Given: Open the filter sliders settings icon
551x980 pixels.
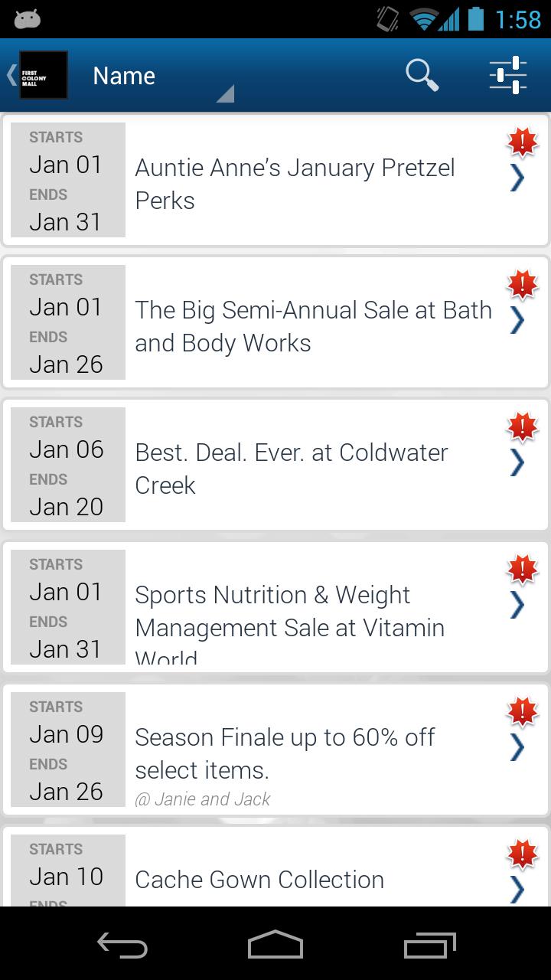Looking at the screenshot, I should coord(508,75).
